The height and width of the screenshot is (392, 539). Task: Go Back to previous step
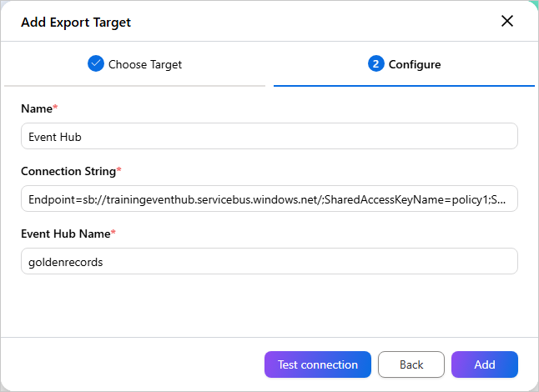tap(411, 364)
